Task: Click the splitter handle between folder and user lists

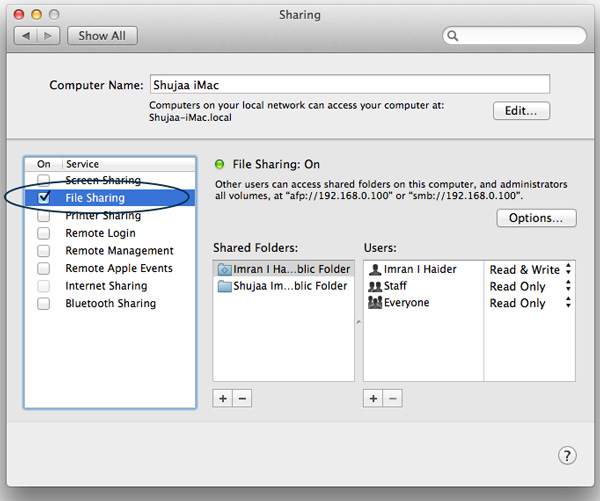Action: tap(359, 322)
